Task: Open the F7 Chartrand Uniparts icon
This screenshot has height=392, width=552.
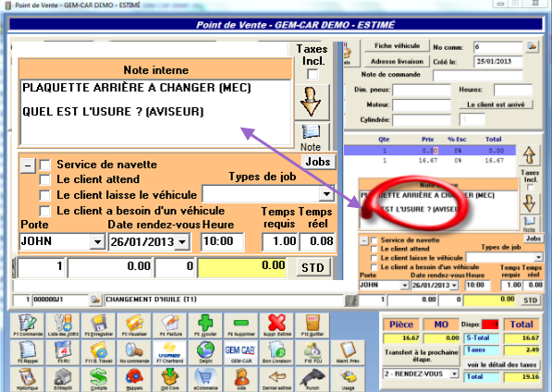Action: pos(170,352)
